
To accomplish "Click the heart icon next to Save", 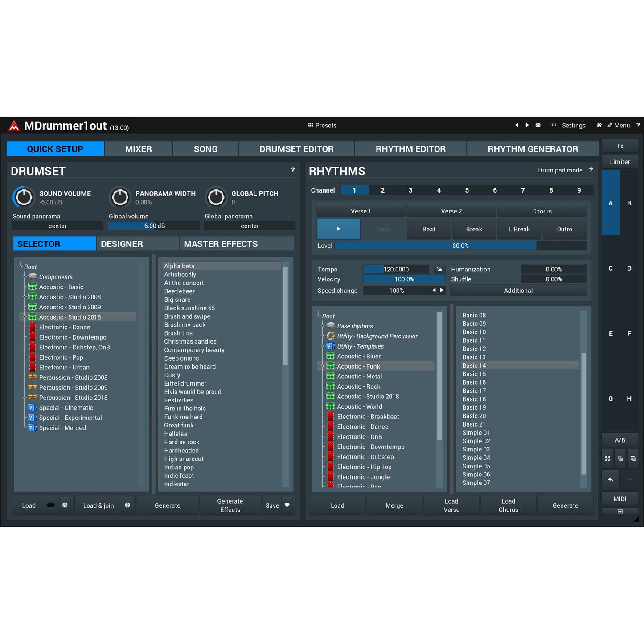I will point(287,505).
